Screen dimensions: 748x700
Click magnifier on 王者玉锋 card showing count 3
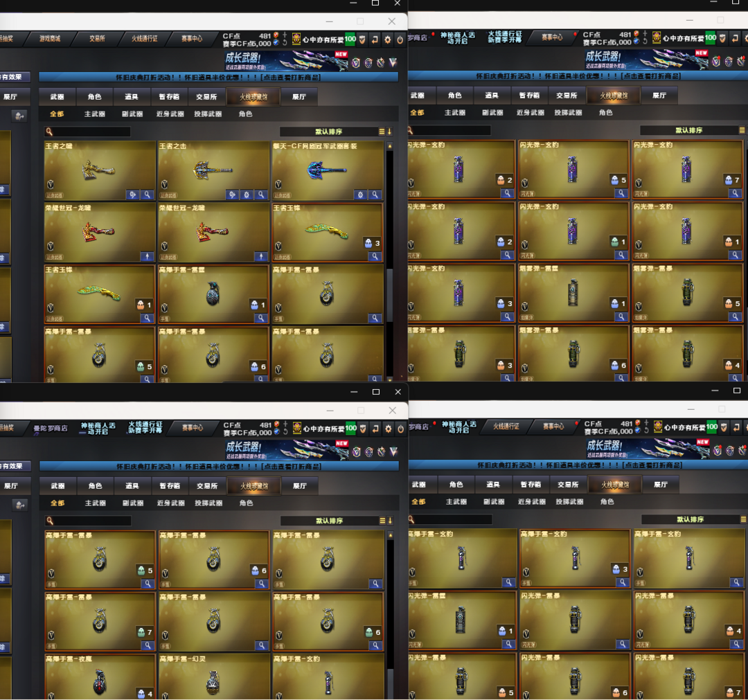[x=375, y=256]
